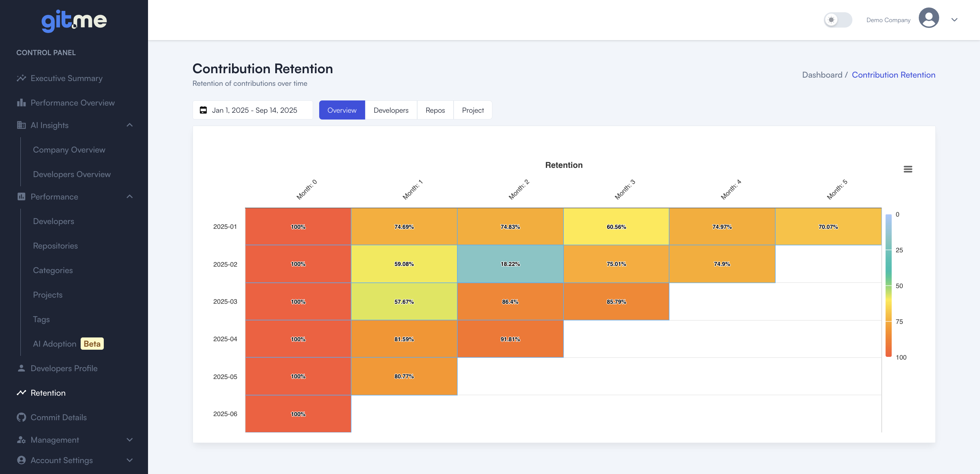Click the Dashboard breadcrumb link

(822, 75)
